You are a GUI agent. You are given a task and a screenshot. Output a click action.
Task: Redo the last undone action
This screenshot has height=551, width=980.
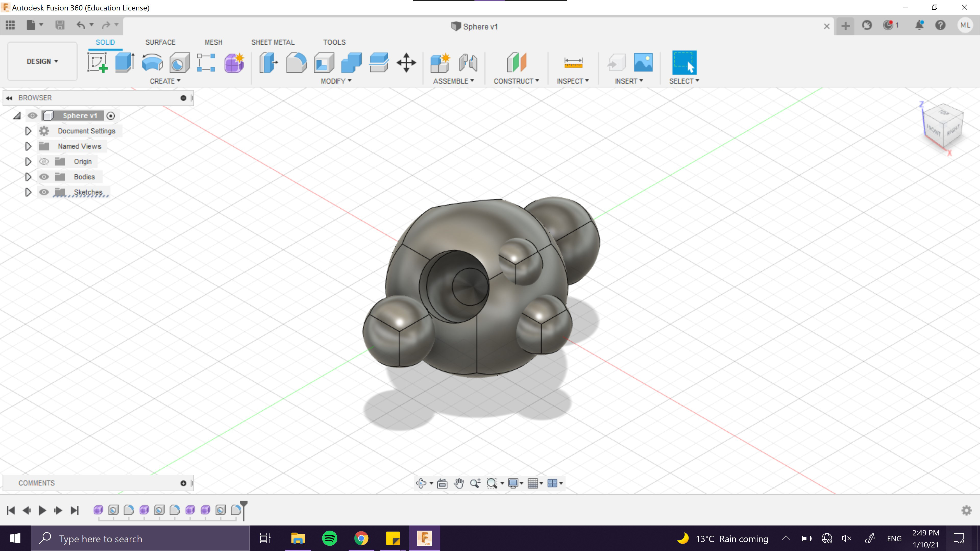[106, 25]
